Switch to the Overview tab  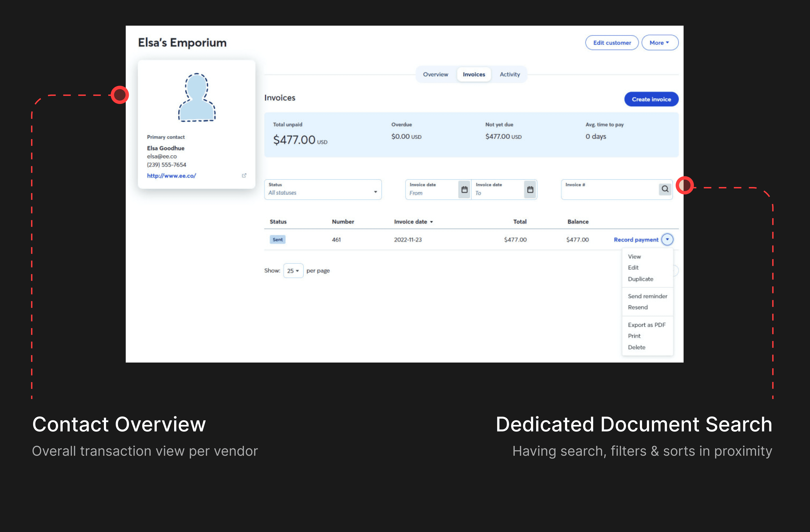click(x=435, y=75)
